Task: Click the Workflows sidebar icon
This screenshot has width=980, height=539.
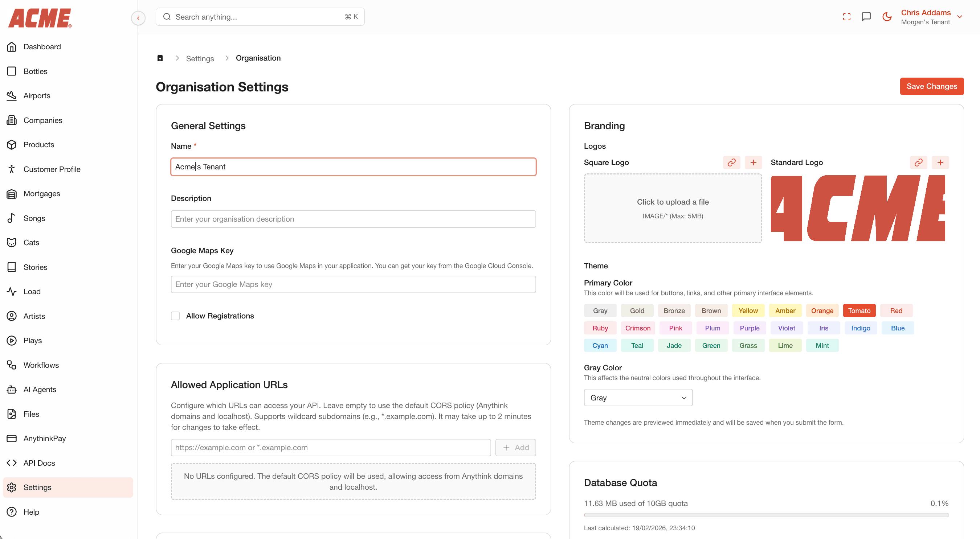Action: (x=11, y=365)
